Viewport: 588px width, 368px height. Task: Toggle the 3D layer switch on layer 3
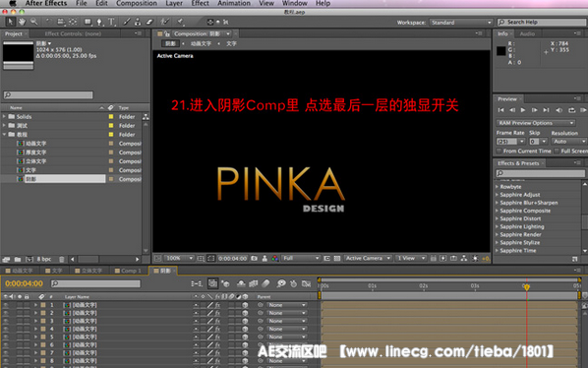[x=245, y=321]
